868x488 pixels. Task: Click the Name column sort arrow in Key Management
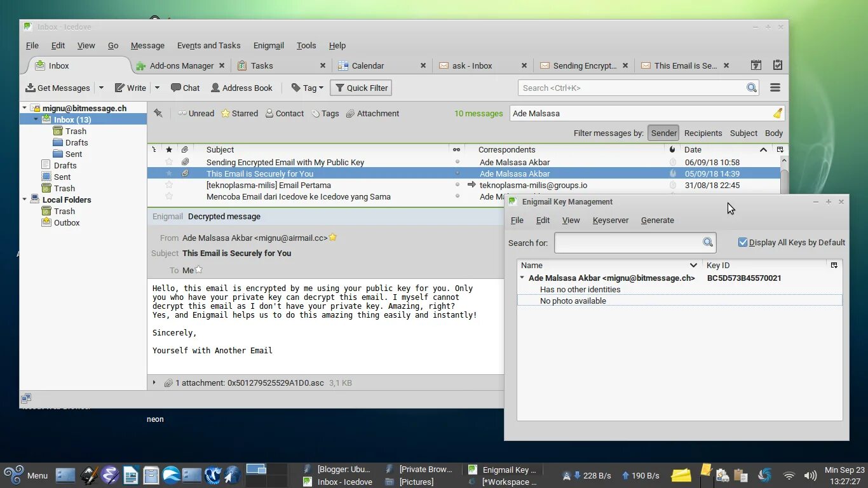(693, 265)
